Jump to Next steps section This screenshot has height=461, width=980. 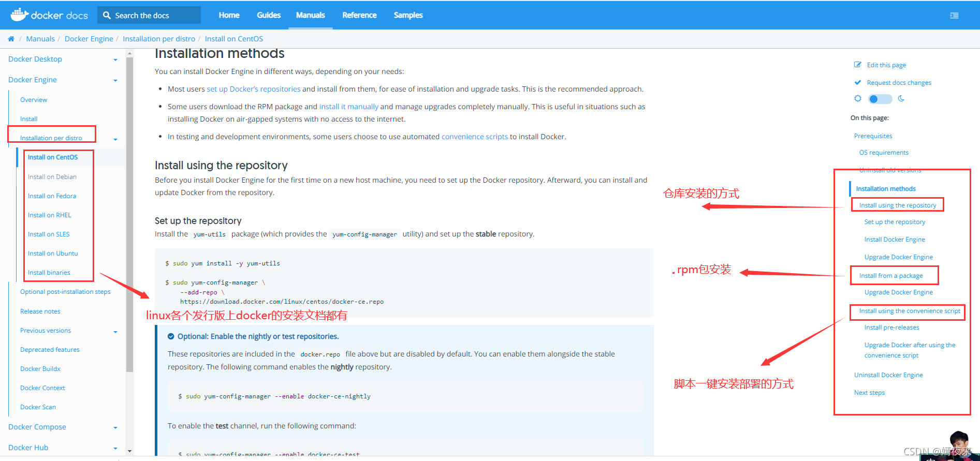(x=869, y=393)
